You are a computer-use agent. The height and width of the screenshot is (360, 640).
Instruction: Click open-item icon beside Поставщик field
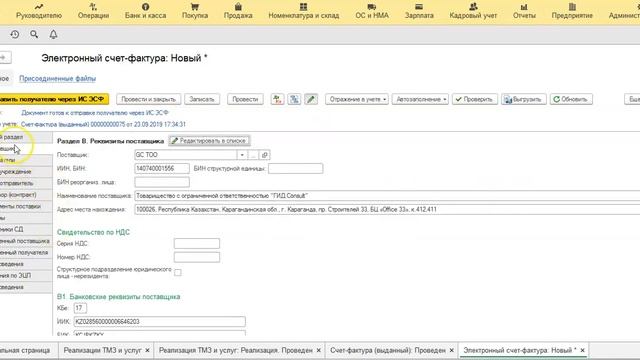tap(264, 155)
